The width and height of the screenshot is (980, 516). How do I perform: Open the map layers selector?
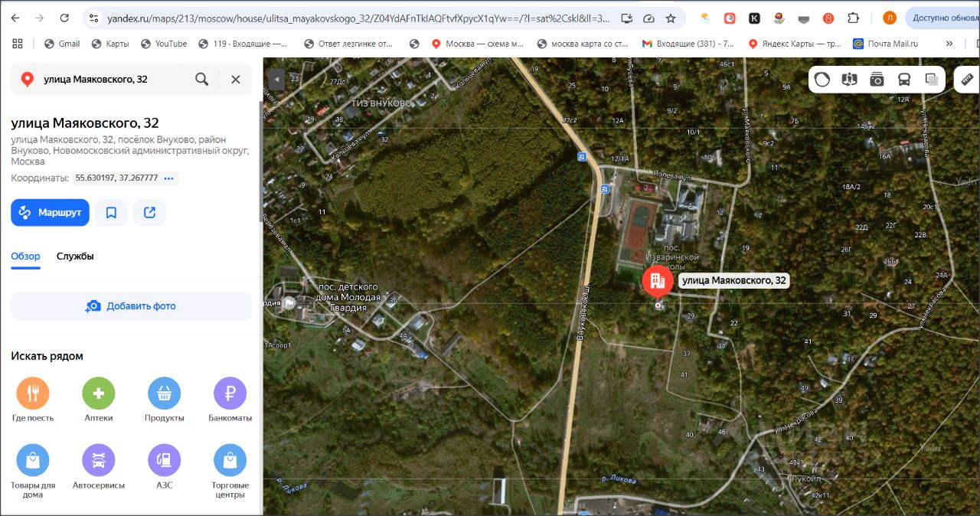pyautogui.click(x=932, y=80)
